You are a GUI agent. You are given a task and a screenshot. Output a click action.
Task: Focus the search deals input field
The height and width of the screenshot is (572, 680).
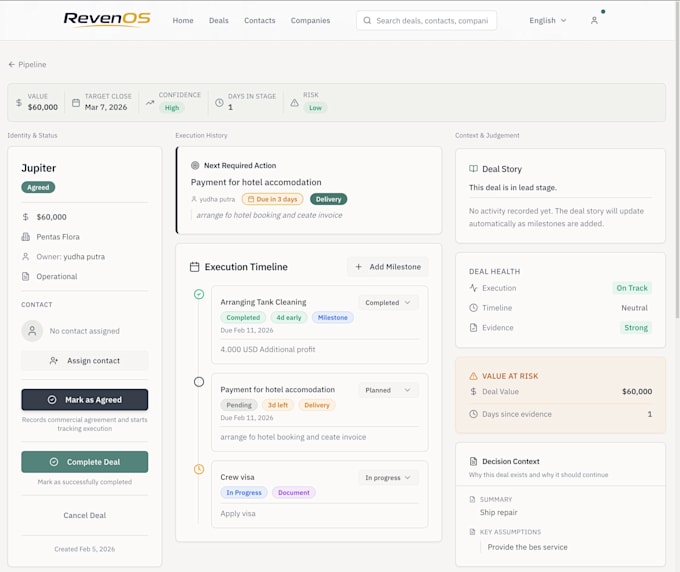(426, 20)
